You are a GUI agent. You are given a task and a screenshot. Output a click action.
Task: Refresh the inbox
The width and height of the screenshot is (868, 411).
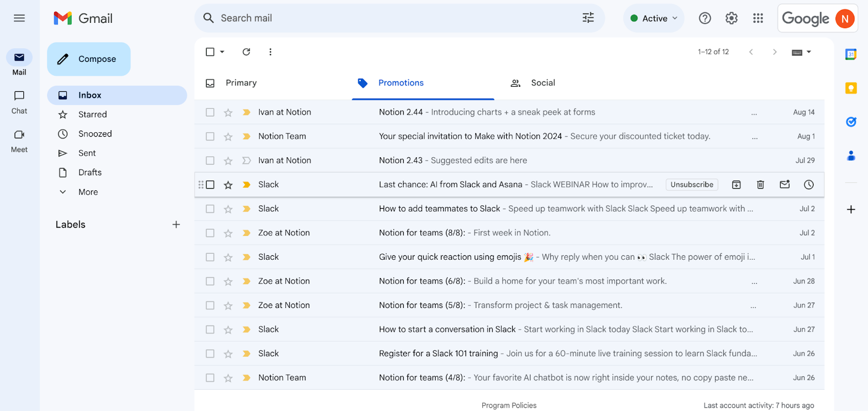(246, 52)
